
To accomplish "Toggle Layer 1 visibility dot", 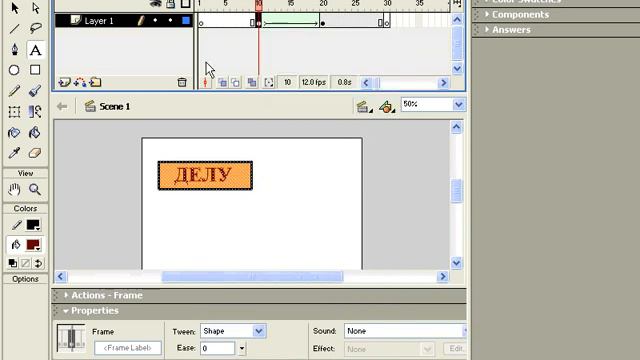I will pos(155,20).
